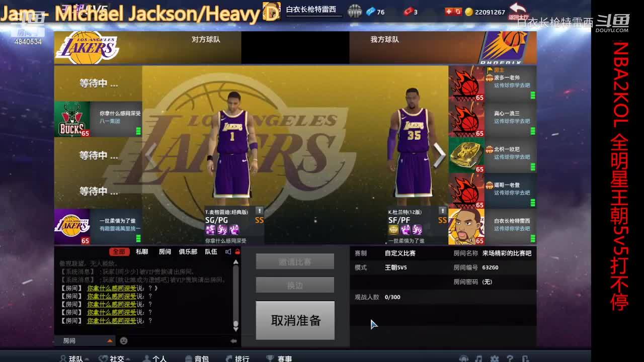Click last chat sender name 你拿什么感同深受
The height and width of the screenshot is (362, 644).
pos(111,321)
